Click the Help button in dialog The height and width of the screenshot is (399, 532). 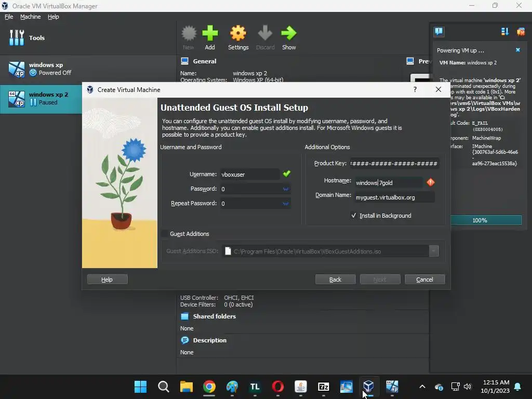(x=107, y=279)
